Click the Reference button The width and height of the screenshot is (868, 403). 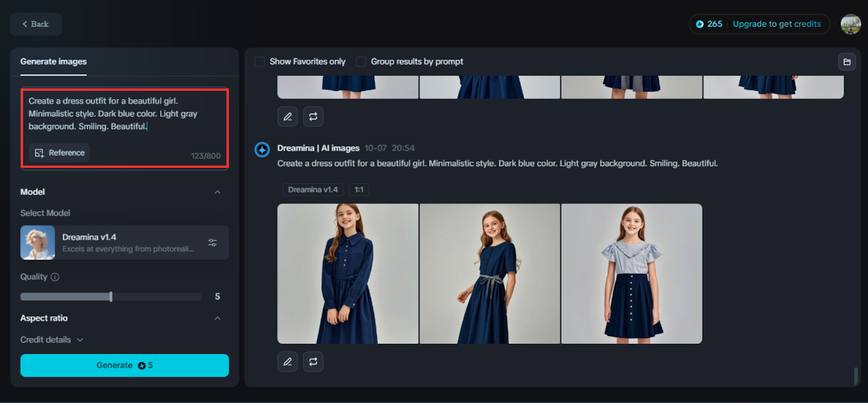[x=59, y=153]
